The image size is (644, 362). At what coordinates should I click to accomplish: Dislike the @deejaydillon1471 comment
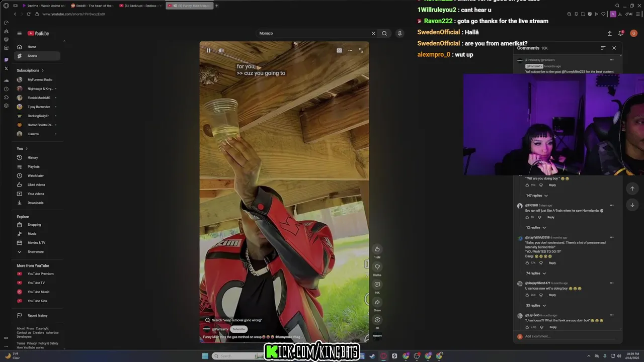coord(541,295)
